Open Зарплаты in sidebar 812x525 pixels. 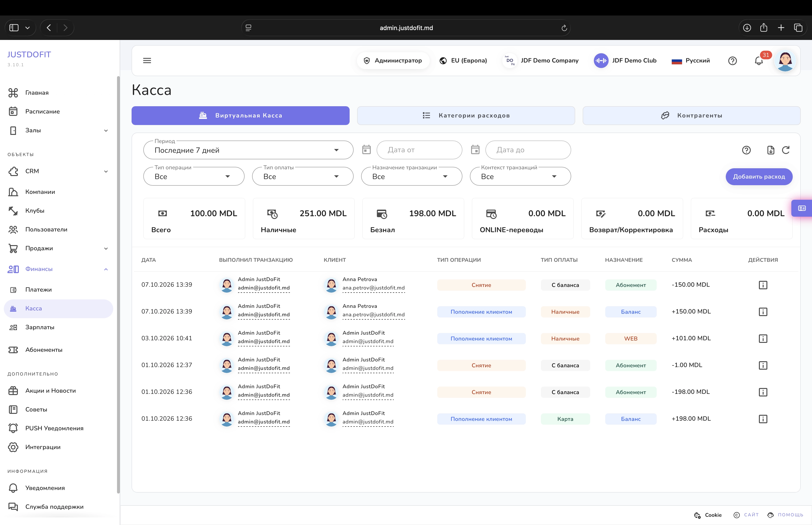(x=58, y=327)
